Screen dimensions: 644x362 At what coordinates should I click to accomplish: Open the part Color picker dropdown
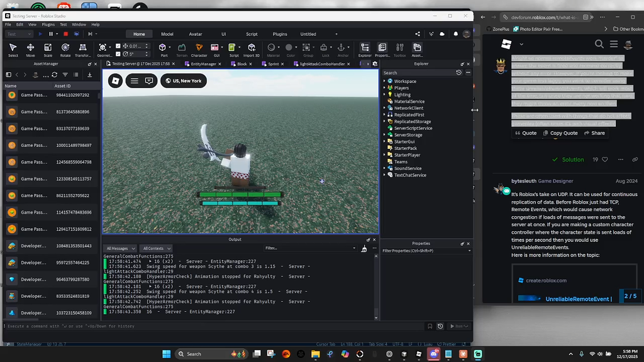click(296, 47)
